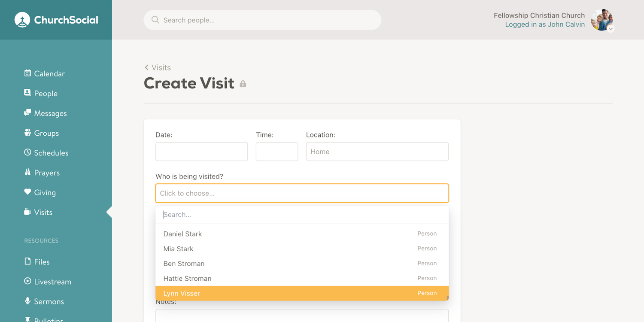Click the lock icon beside Create Visit
Image resolution: width=644 pixels, height=322 pixels.
tap(243, 84)
